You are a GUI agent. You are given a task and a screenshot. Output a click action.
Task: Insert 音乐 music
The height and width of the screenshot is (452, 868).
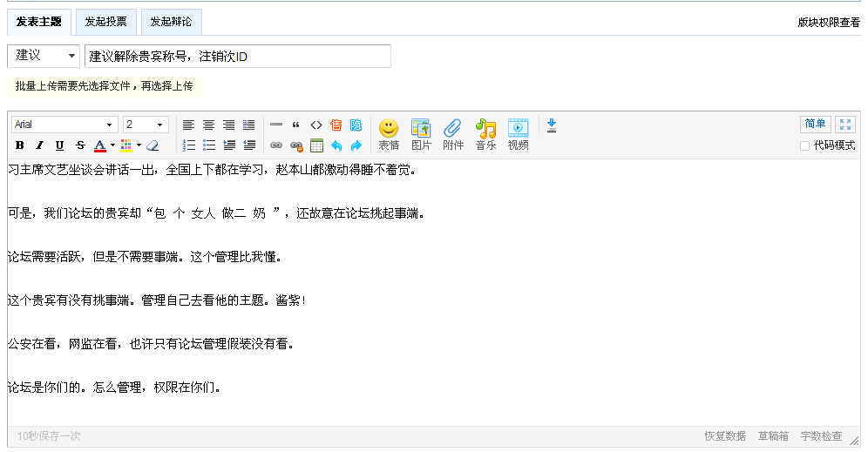pyautogui.click(x=485, y=134)
